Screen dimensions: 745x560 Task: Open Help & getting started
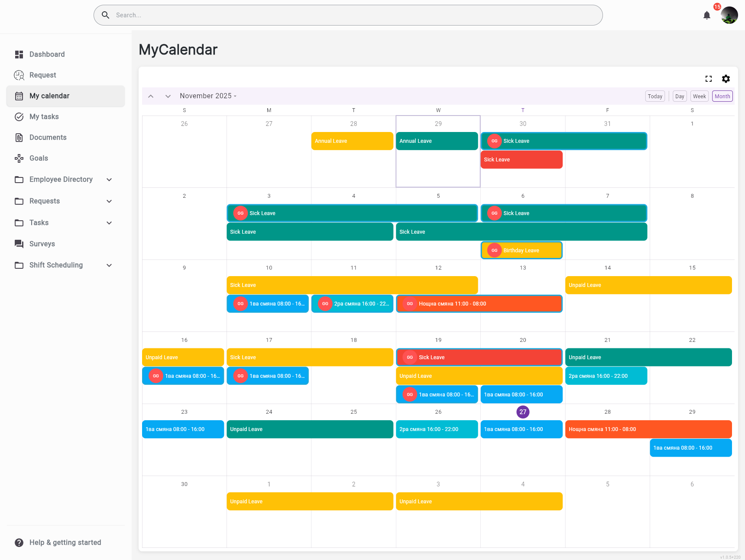(65, 543)
